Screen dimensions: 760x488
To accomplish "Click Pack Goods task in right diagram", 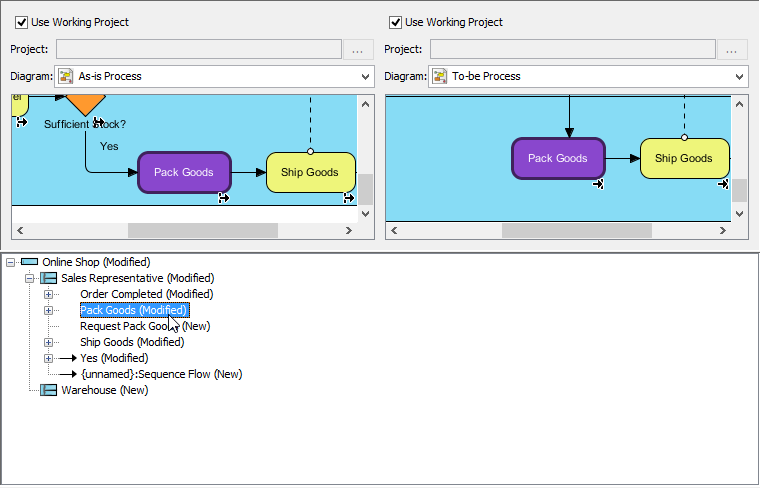I will (x=557, y=158).
